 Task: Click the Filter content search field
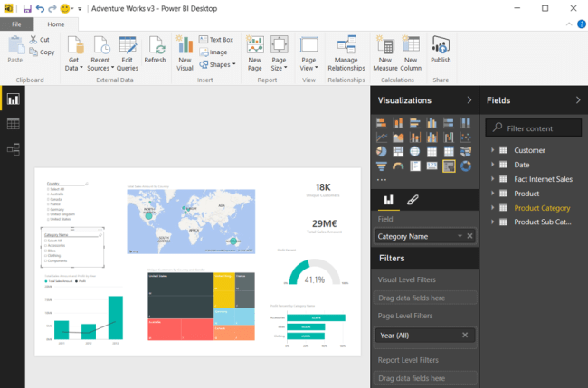(x=534, y=128)
